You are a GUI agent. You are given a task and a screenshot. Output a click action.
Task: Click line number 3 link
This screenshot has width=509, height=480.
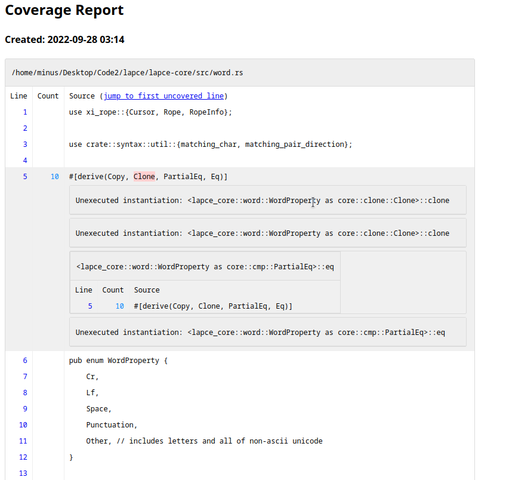pyautogui.click(x=25, y=144)
